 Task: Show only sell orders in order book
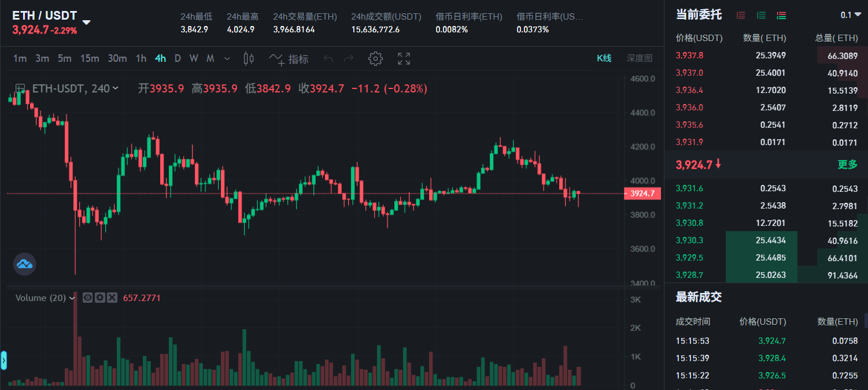point(741,16)
